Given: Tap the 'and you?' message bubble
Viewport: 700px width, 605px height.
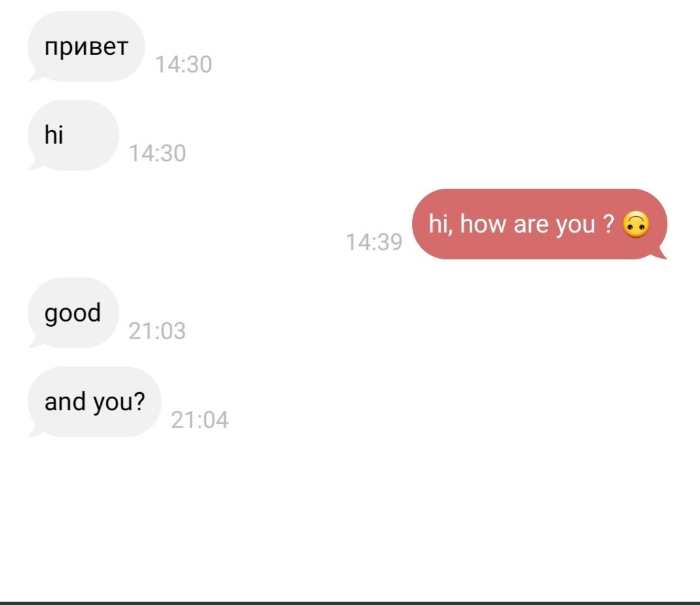Looking at the screenshot, I should click(x=94, y=402).
